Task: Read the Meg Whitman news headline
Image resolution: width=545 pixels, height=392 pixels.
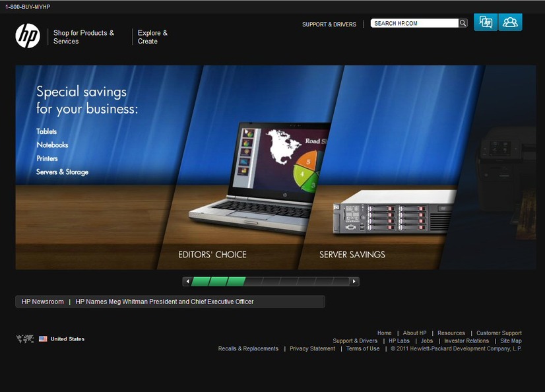Action: click(164, 302)
